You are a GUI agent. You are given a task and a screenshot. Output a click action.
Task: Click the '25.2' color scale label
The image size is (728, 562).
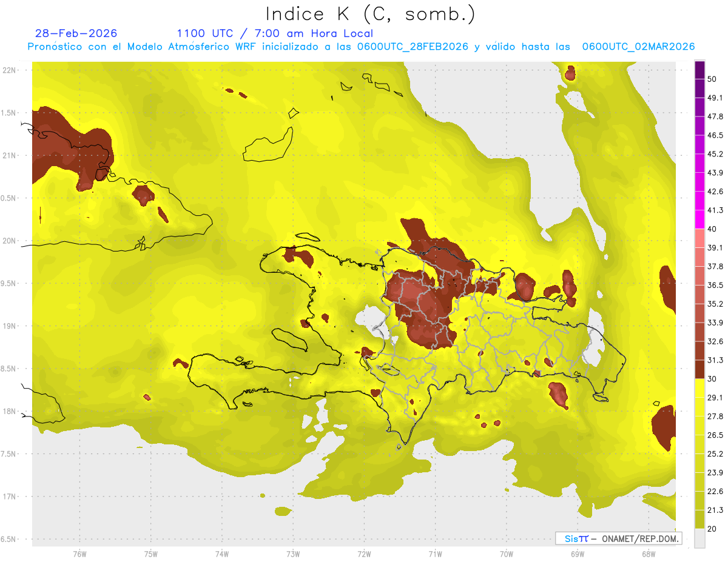(x=715, y=454)
